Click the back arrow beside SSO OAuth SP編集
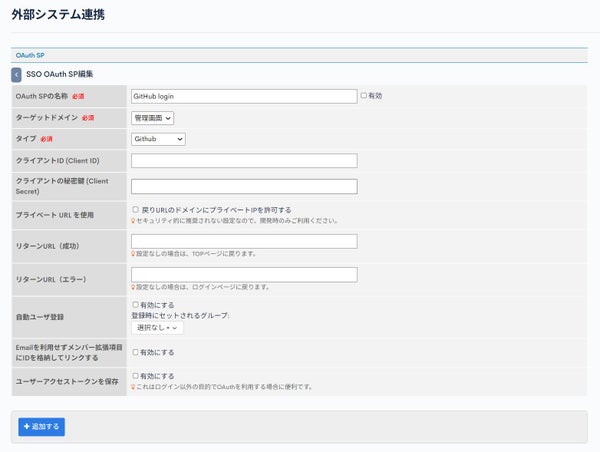The image size is (600, 452). coord(16,75)
